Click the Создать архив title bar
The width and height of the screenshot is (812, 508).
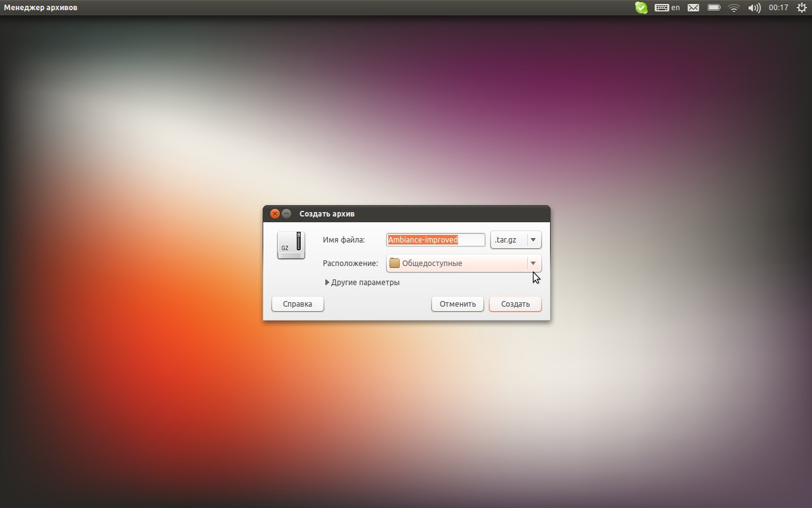pyautogui.click(x=407, y=214)
